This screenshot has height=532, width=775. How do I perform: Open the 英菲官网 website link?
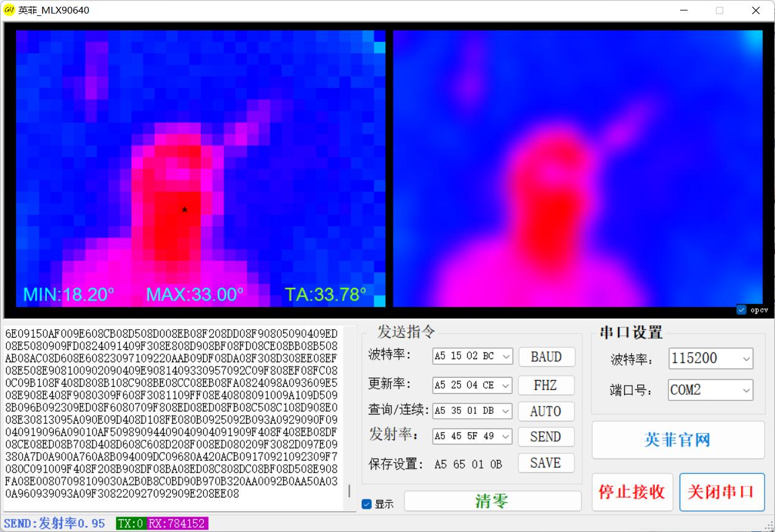678,439
